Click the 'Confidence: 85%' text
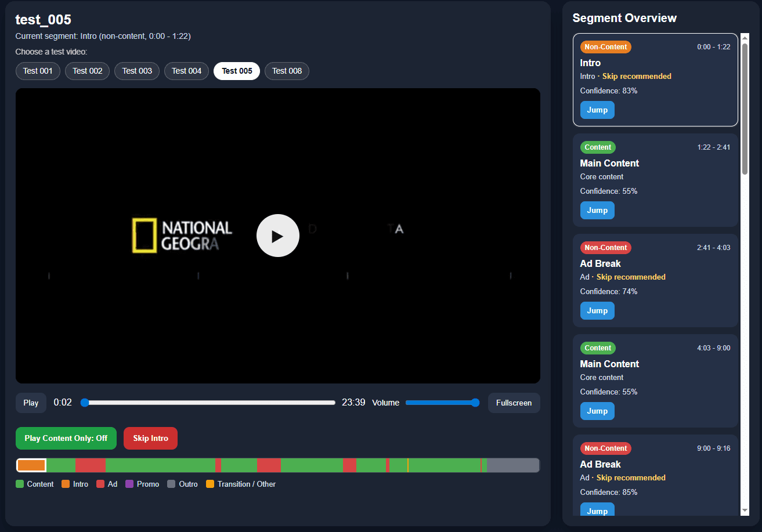The height and width of the screenshot is (532, 762). [609, 492]
